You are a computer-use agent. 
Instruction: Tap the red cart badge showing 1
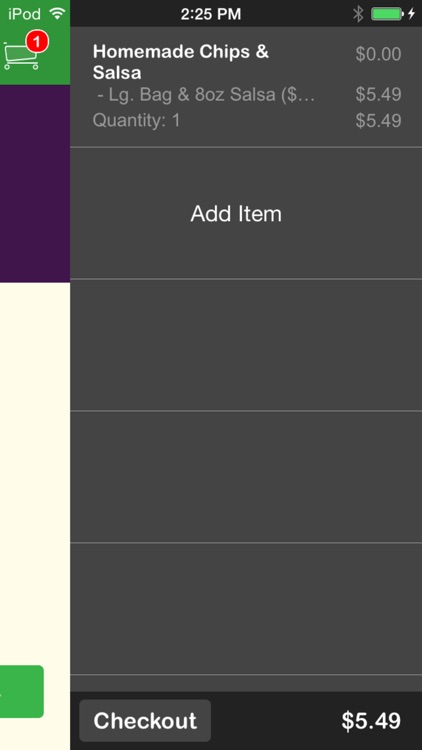pyautogui.click(x=37, y=43)
